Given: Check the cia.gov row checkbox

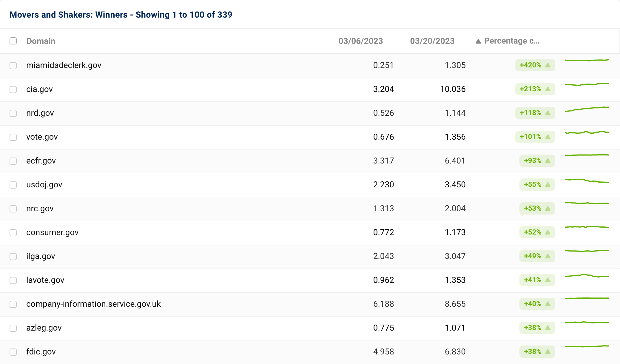Looking at the screenshot, I should [13, 89].
